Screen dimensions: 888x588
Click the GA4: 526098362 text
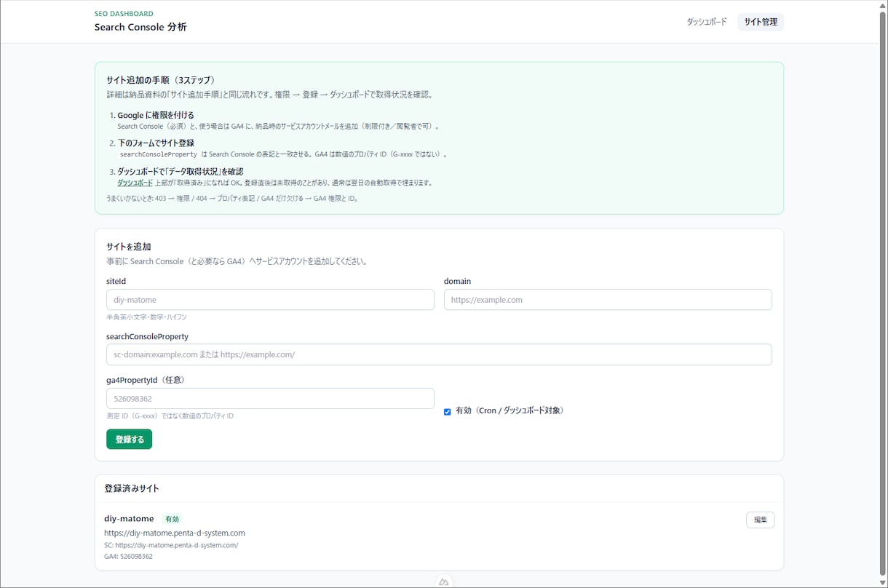point(128,556)
